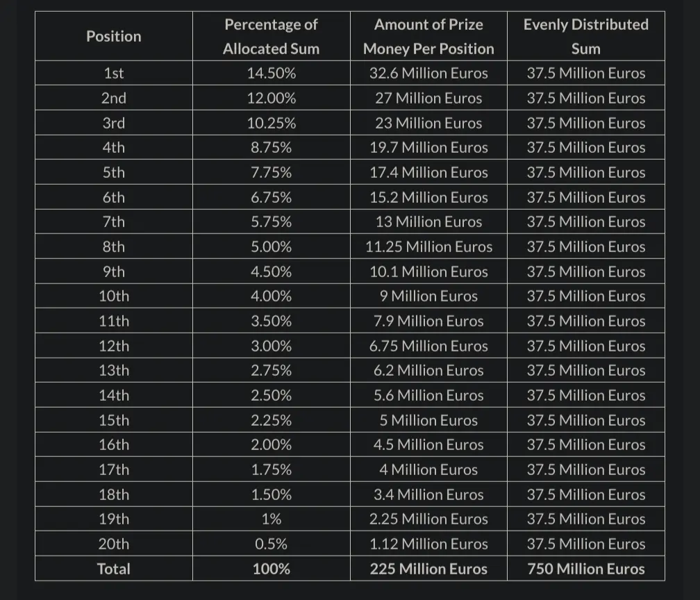Select the 10th position cell
The width and height of the screenshot is (700, 600).
tap(114, 296)
